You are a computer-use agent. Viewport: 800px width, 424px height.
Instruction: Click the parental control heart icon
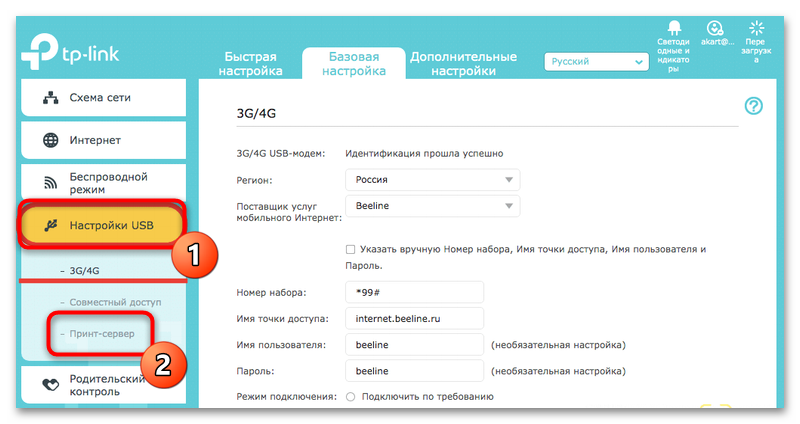[50, 385]
